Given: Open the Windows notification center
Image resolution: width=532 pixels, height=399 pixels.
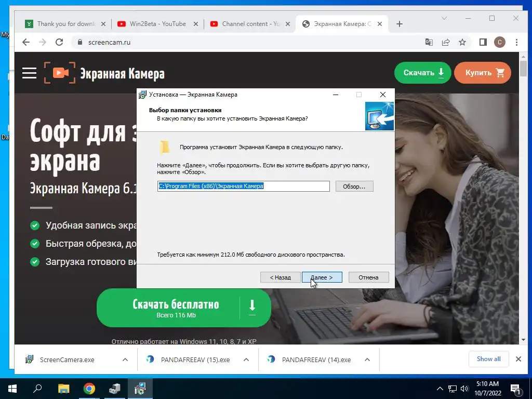Looking at the screenshot, I should (515, 389).
